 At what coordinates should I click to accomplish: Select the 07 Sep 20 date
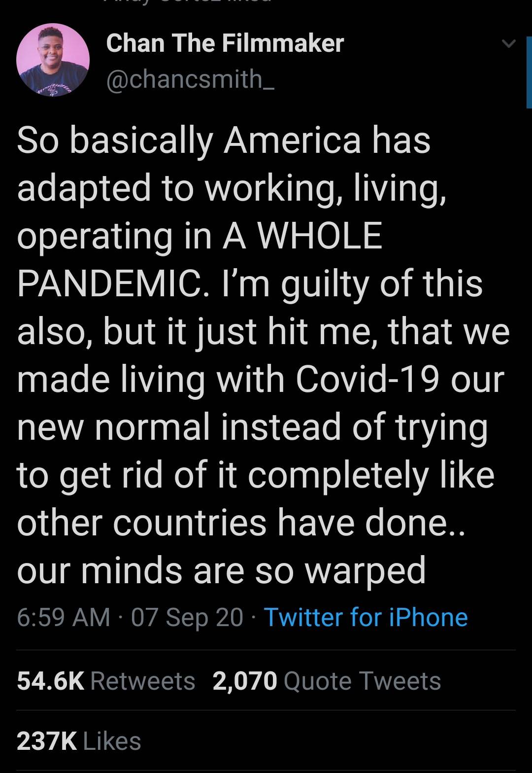[187, 617]
